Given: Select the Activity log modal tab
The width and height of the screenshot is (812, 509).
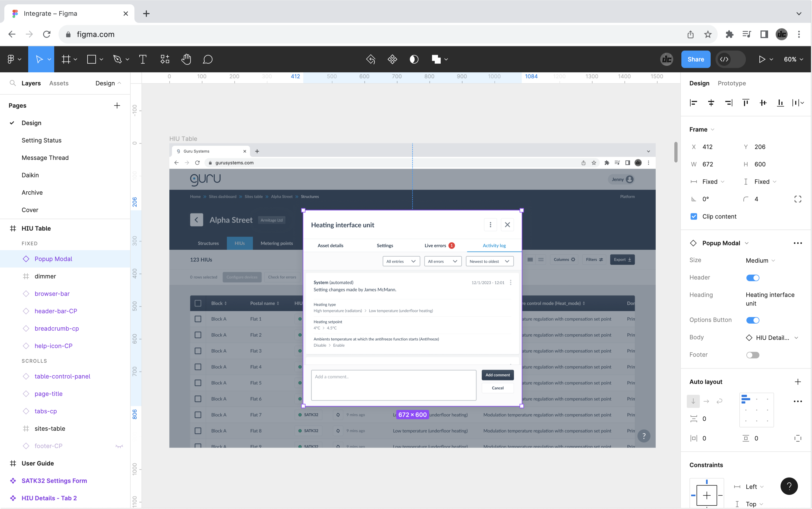Looking at the screenshot, I should point(494,245).
